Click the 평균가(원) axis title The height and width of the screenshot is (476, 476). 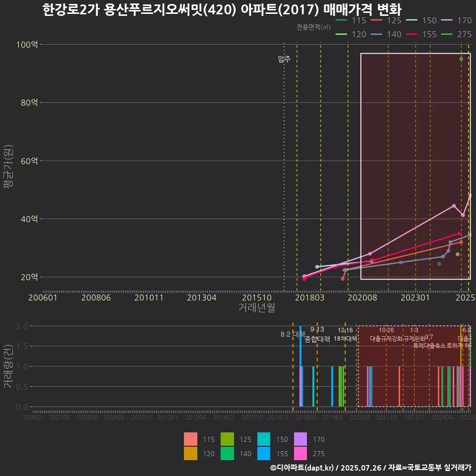[x=8, y=167]
